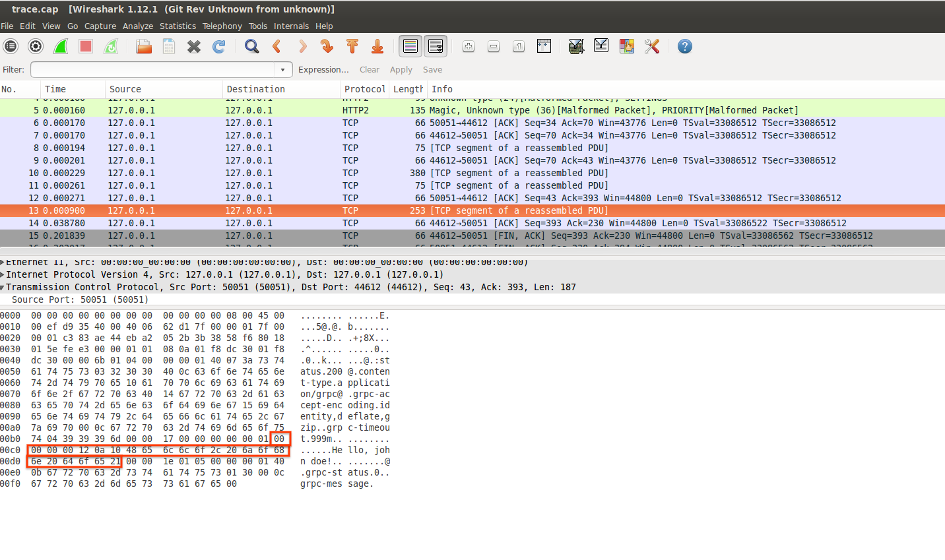This screenshot has height=560, width=945.
Task: Zoom in toolbar icon
Action: pyautogui.click(x=469, y=46)
